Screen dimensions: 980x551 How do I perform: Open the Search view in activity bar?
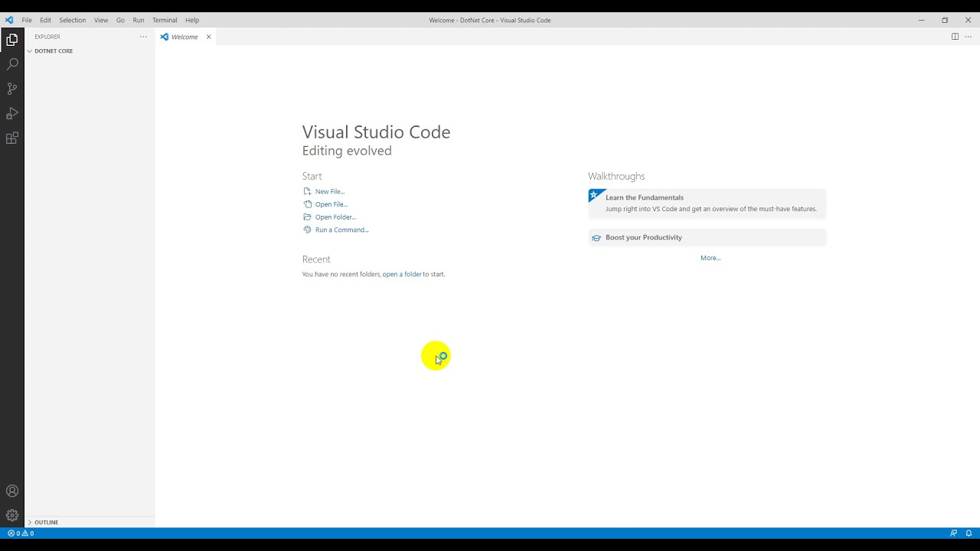(12, 64)
